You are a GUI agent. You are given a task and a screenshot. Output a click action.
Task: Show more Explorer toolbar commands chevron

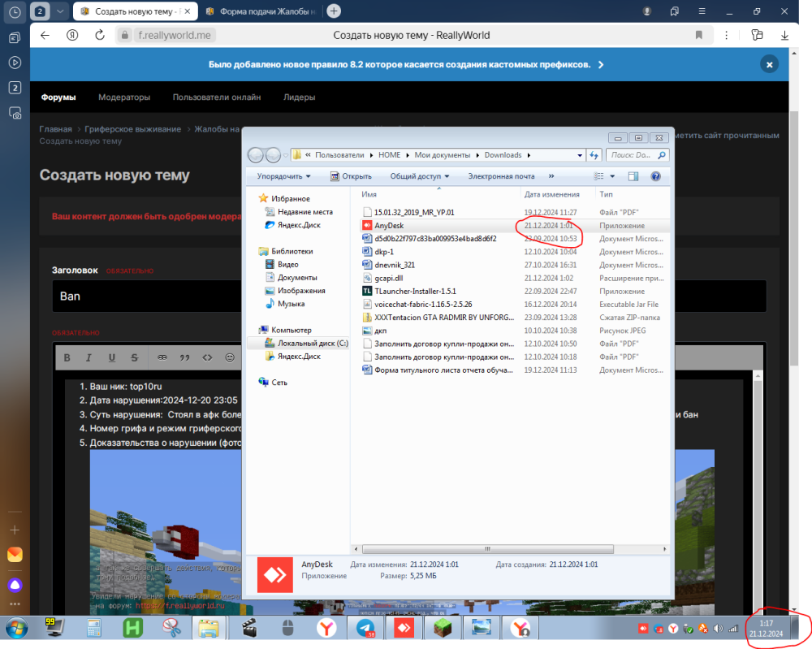(551, 176)
